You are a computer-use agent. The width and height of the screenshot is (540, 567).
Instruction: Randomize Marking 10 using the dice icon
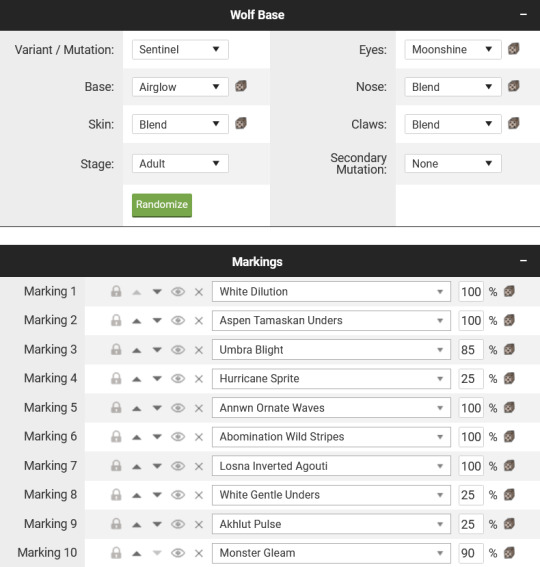(x=509, y=553)
